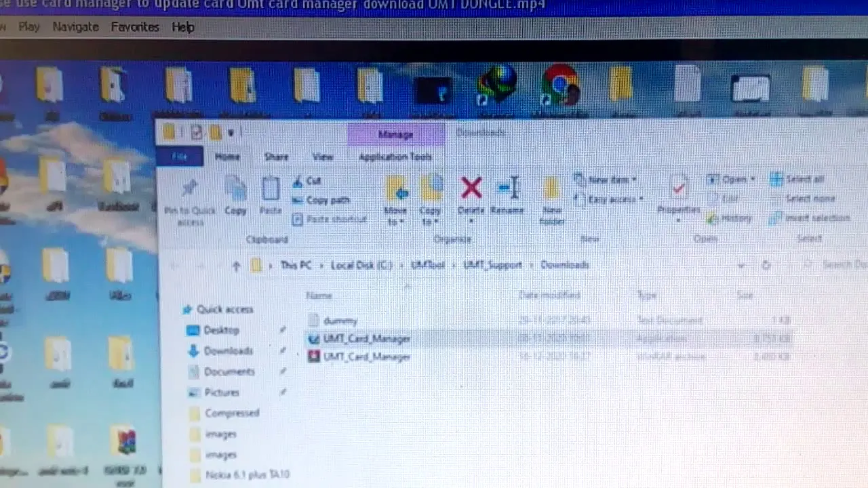The height and width of the screenshot is (488, 868).
Task: Open the File tab in Explorer
Action: [179, 157]
